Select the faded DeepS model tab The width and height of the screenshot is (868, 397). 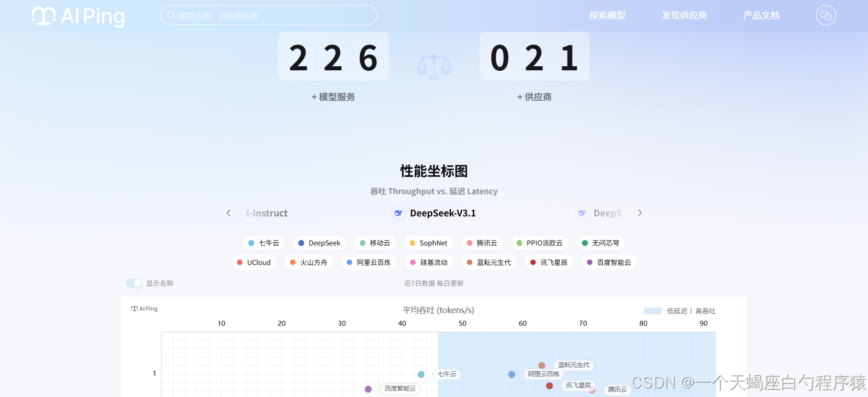pos(599,213)
